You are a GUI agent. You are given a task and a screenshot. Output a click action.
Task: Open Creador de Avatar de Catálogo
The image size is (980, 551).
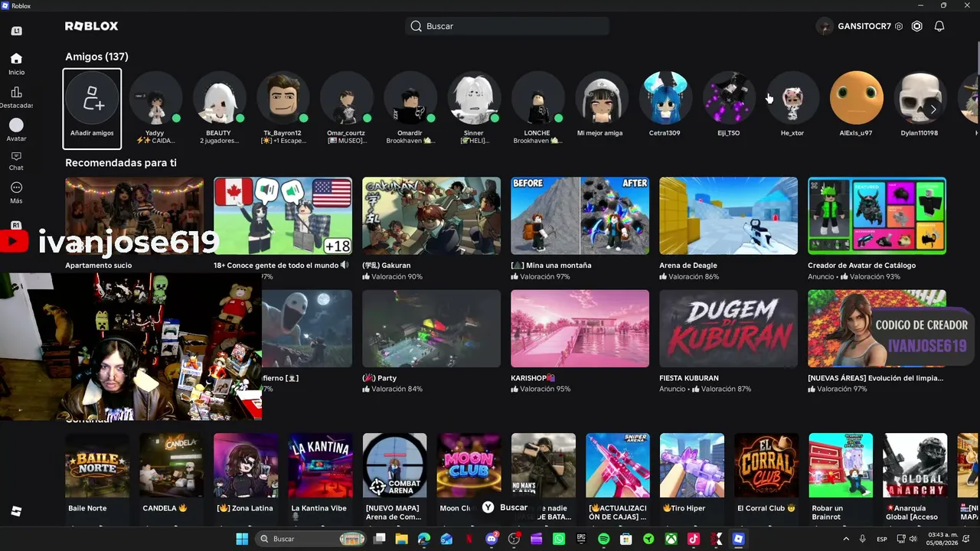(x=877, y=216)
